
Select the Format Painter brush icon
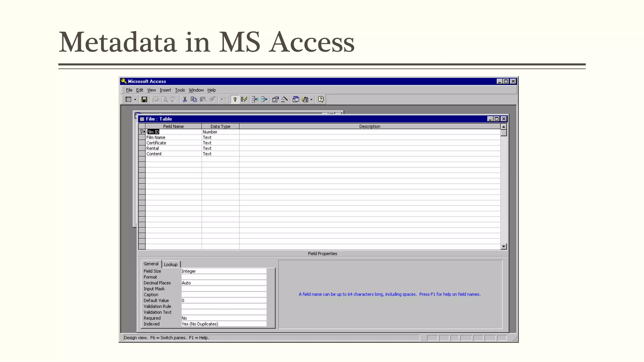(212, 100)
